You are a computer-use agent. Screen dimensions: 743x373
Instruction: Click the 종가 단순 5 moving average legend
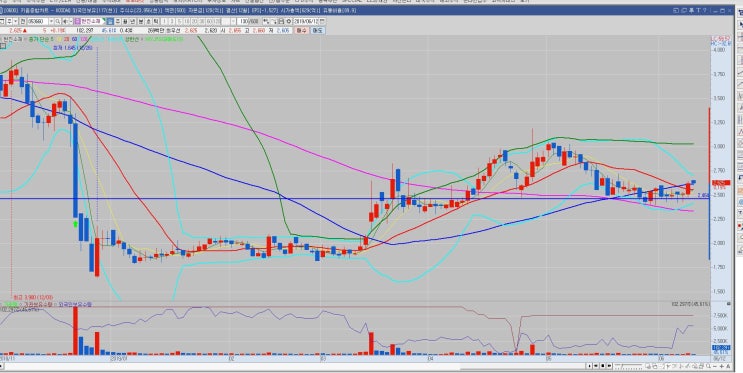(x=41, y=39)
